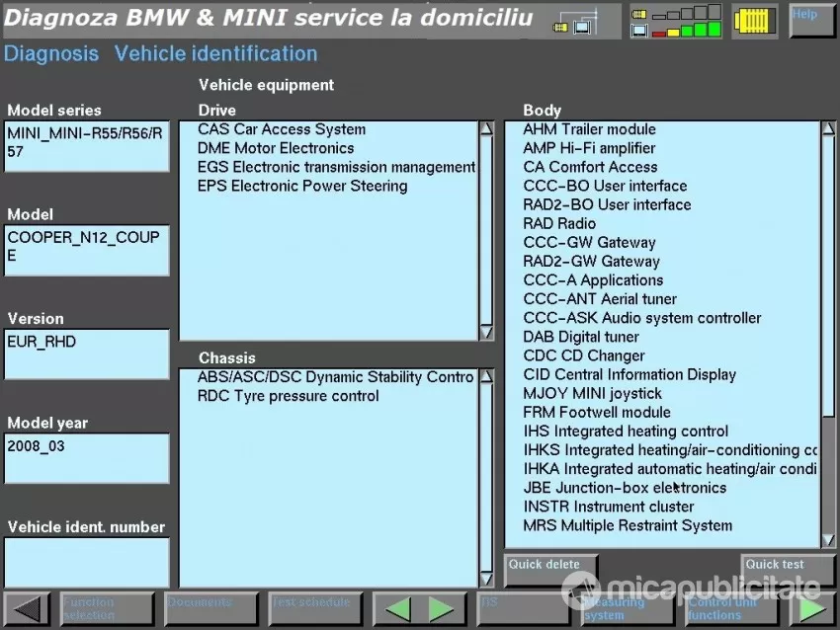Select CID Central Information Display
This screenshot has width=840, height=630.
pyautogui.click(x=630, y=374)
